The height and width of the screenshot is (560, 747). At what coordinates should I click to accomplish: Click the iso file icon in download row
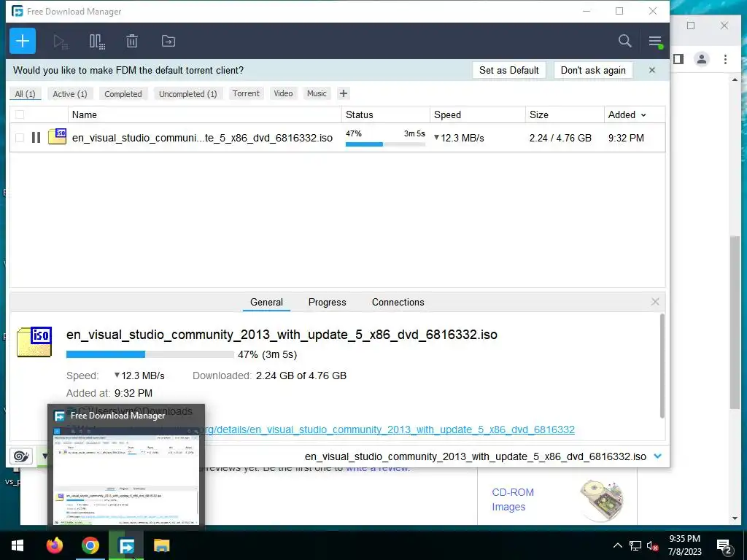[57, 136]
